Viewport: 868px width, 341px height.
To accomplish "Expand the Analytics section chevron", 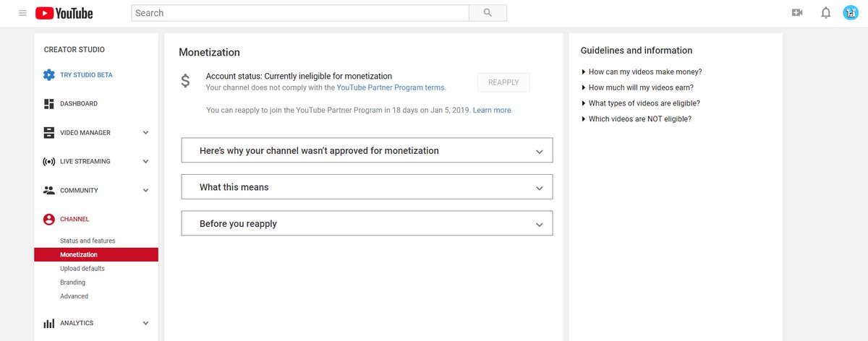I will point(145,324).
